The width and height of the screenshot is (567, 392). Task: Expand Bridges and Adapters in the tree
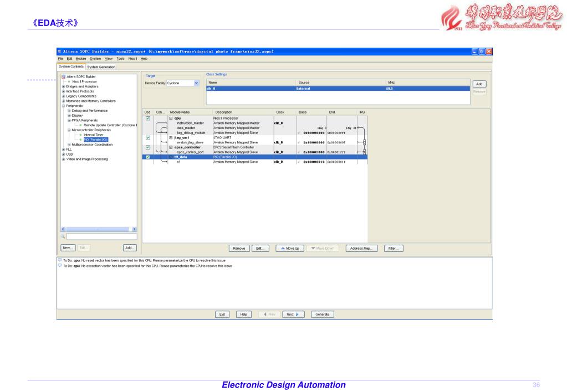coord(64,86)
